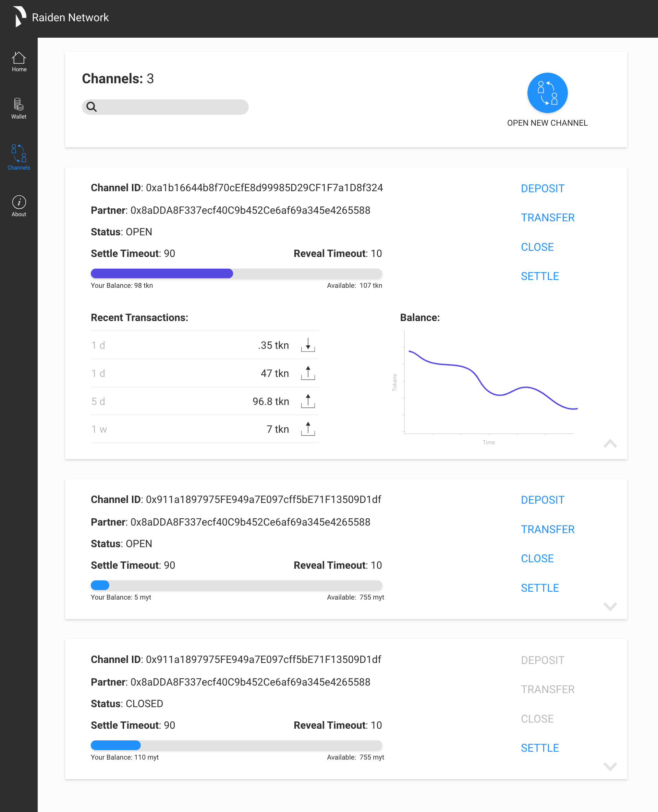658x812 pixels.
Task: Focus the channels search field
Action: tap(165, 107)
